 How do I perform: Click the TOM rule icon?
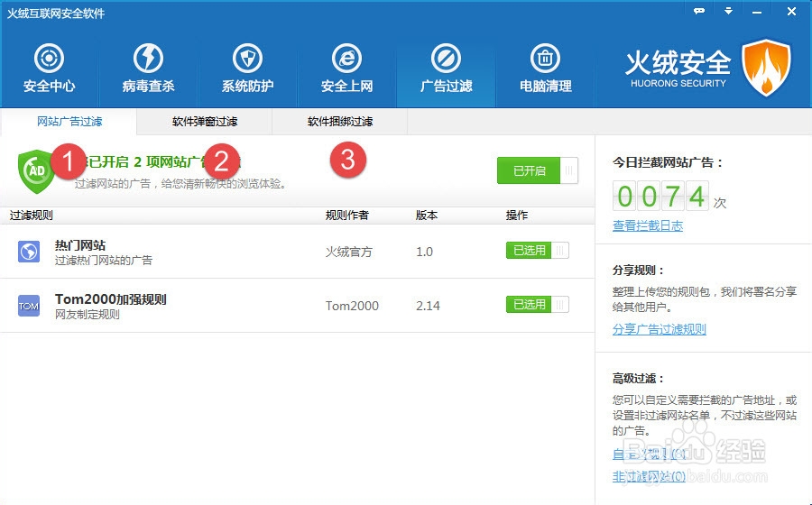point(29,306)
